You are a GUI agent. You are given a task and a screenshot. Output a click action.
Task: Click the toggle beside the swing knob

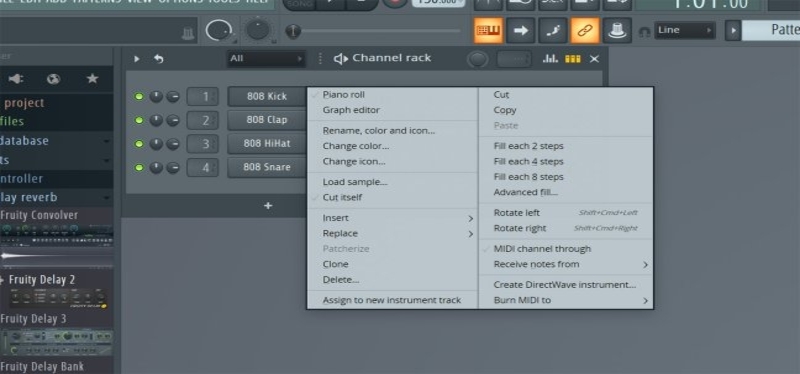point(514,59)
